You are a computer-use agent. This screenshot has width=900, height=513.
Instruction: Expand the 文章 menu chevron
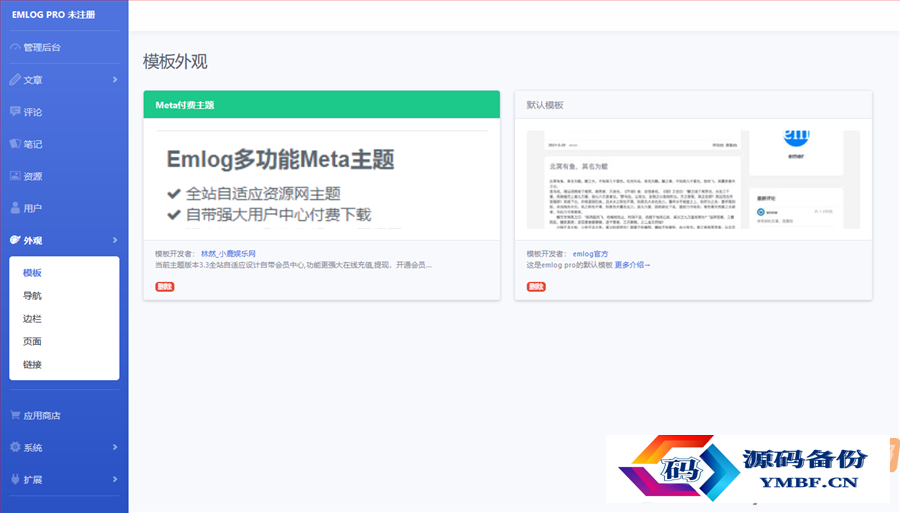click(115, 80)
